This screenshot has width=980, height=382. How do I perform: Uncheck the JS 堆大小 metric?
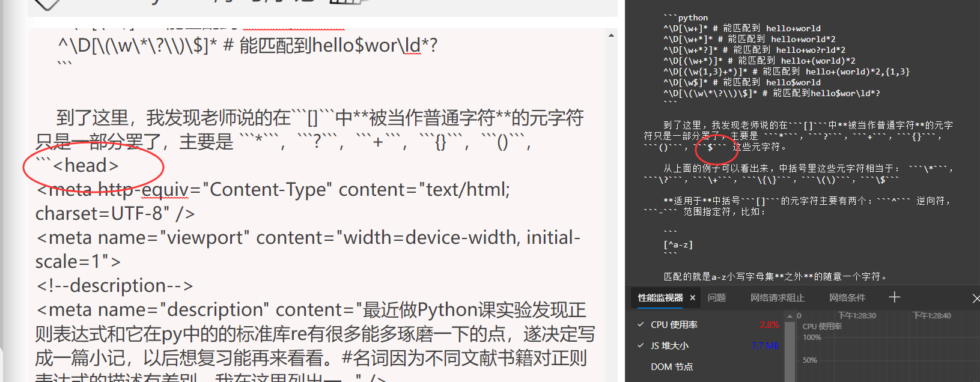[641, 345]
